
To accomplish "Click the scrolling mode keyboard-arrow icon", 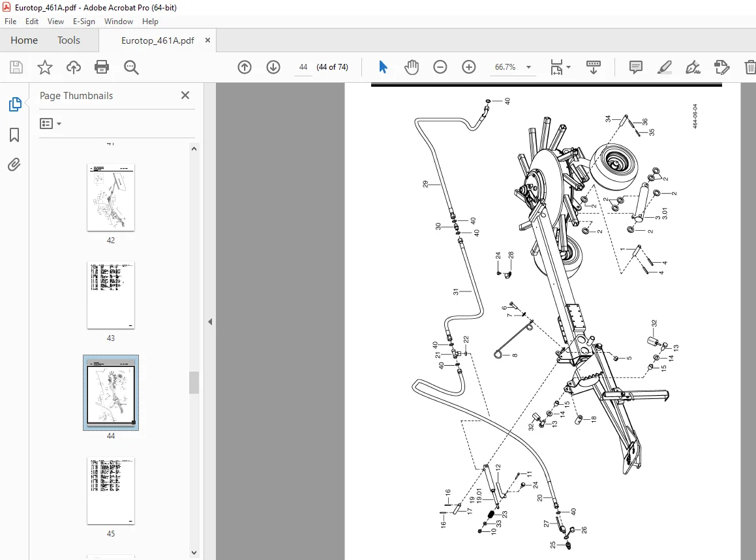I will pos(593,67).
